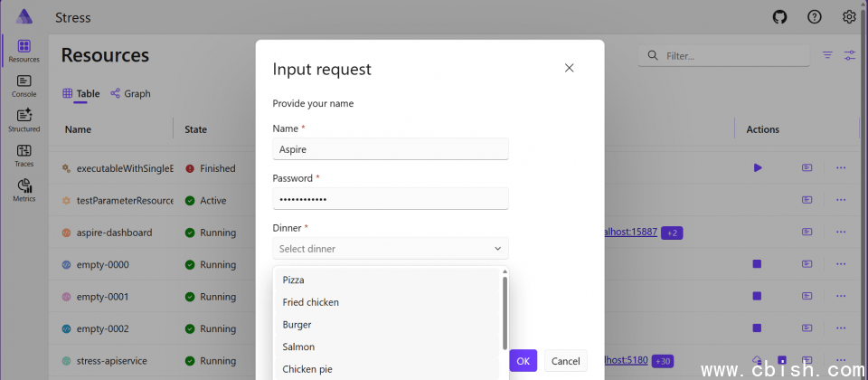This screenshot has width=868, height=380.
Task: Expand the Select dinner dropdown
Action: (x=391, y=249)
